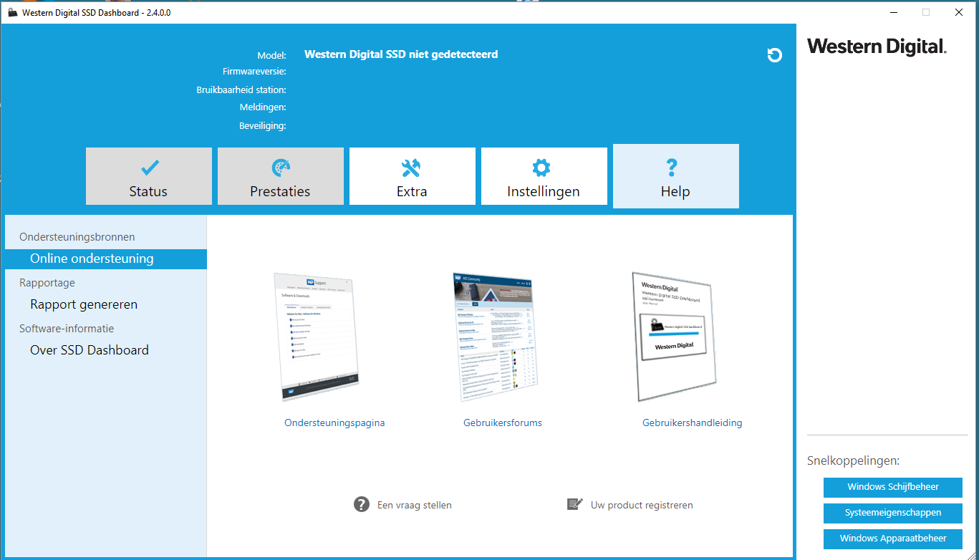The image size is (979, 560).
Task: Close the SSD Dashboard window
Action: pos(959,12)
